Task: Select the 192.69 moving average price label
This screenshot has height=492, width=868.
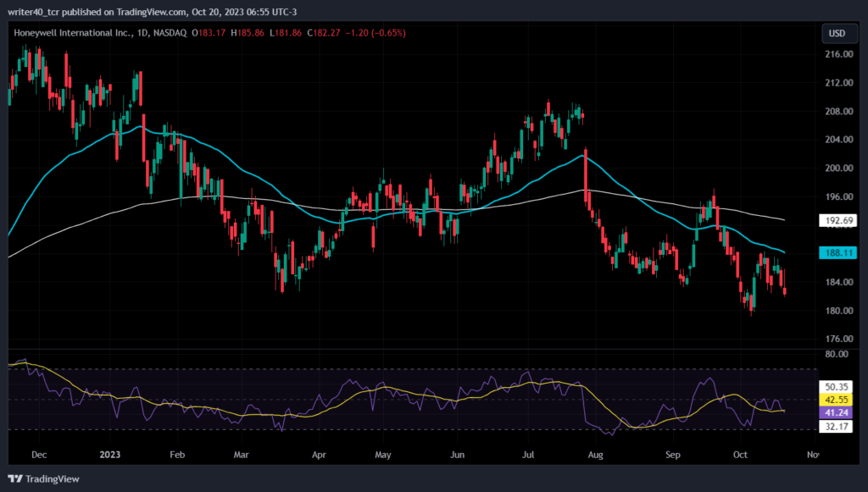Action: [838, 220]
